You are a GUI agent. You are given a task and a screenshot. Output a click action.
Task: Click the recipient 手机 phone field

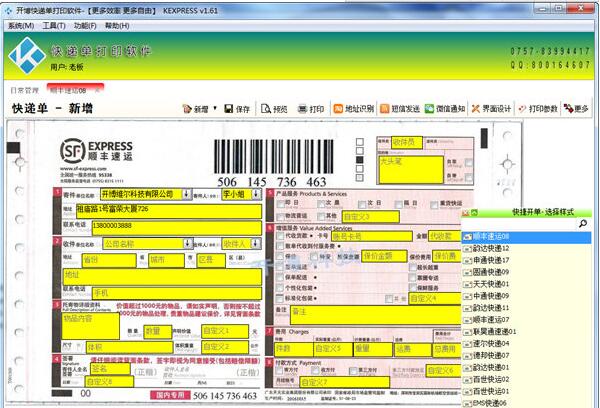[177, 293]
